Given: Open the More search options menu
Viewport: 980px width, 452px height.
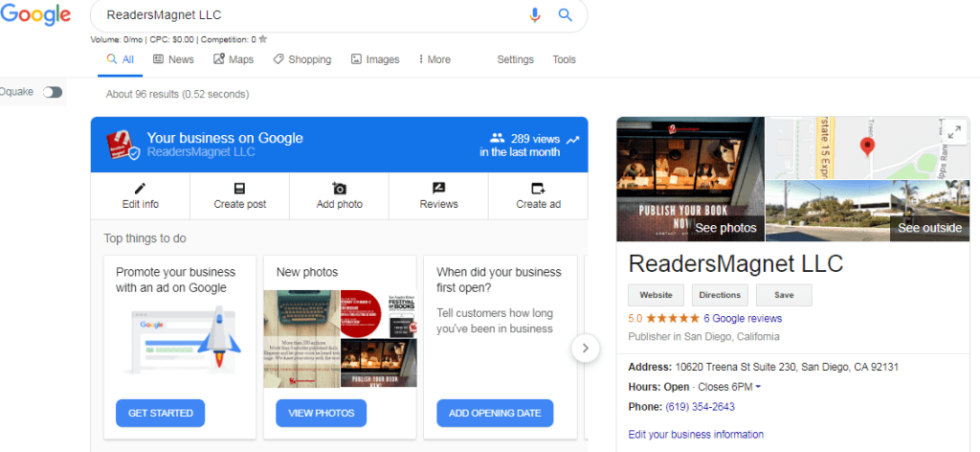Looking at the screenshot, I should click(x=434, y=59).
